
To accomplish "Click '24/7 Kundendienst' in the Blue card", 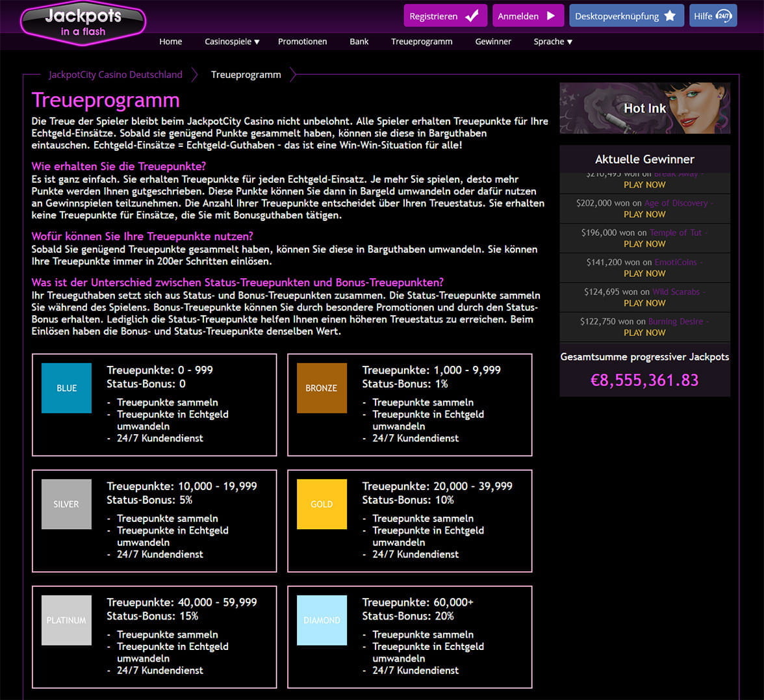I will coord(160,438).
